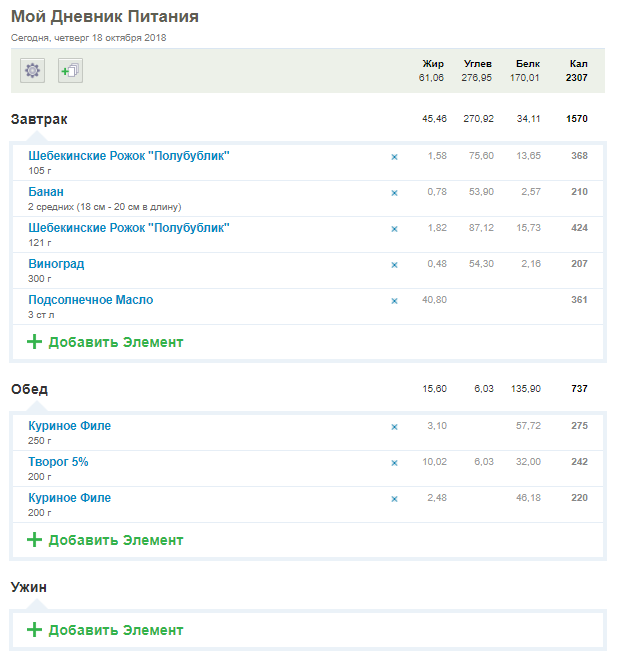Remove the 121 г Шебекинские Рожок entry
625x666 pixels.
(x=394, y=229)
